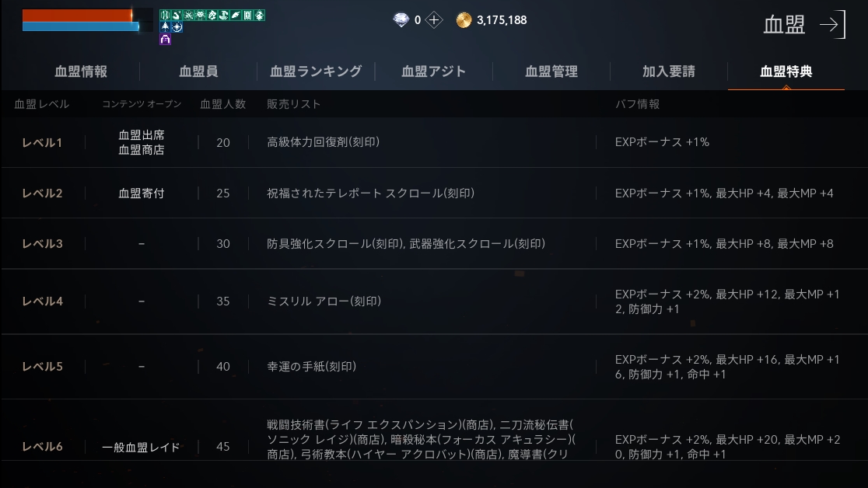Click the gold coin icon

[464, 20]
